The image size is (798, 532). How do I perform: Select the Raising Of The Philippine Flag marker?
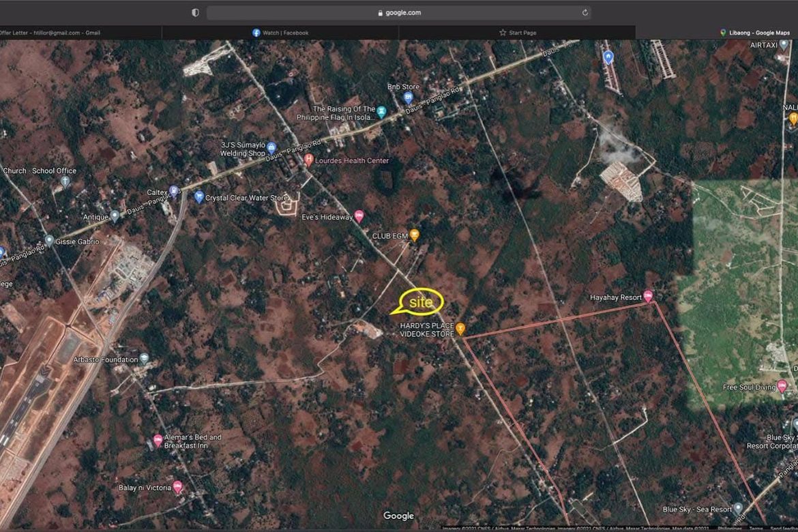(x=381, y=112)
